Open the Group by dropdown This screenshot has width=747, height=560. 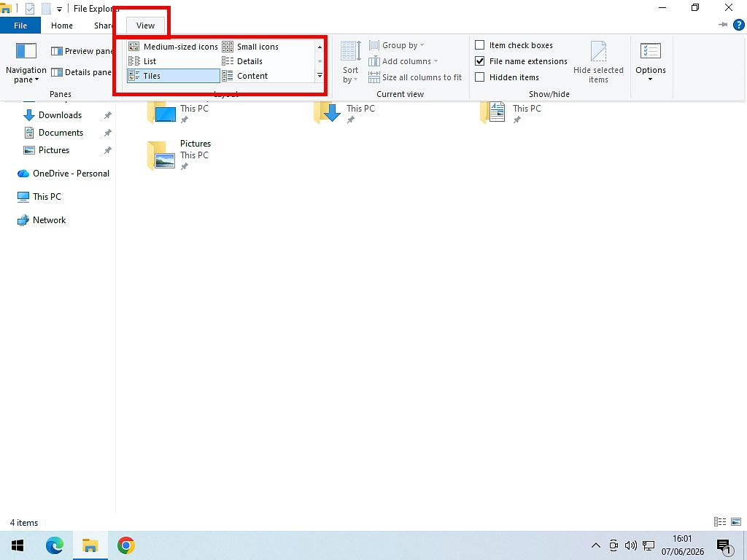click(x=396, y=45)
